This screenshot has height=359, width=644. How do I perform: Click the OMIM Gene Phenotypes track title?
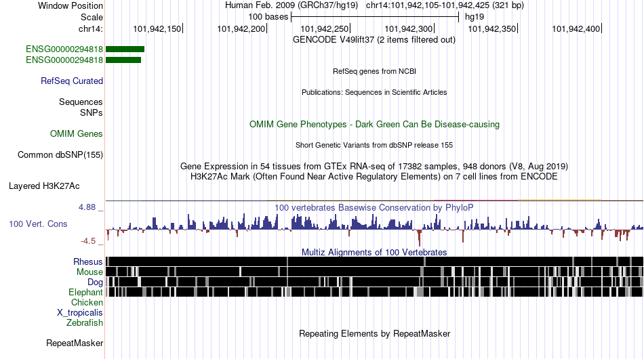pyautogui.click(x=374, y=125)
